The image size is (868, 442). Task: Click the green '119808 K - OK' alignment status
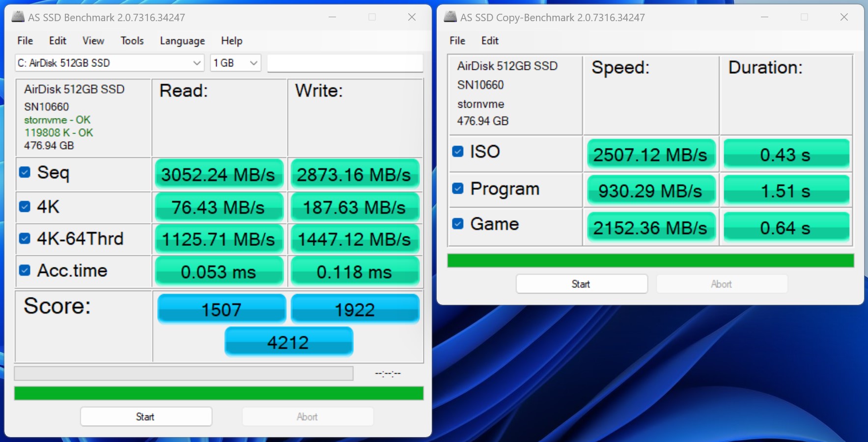(58, 133)
